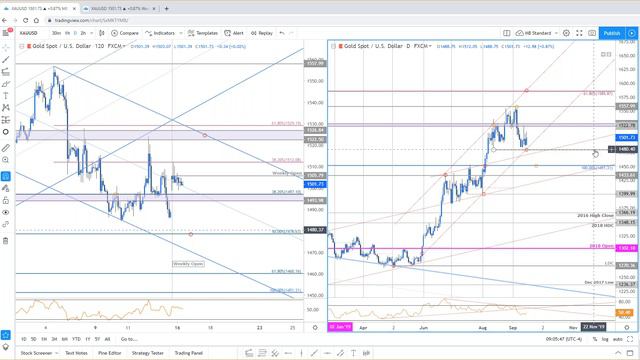Hide all drawings with eye icon
This screenshot has height=360, width=640.
tap(6, 212)
